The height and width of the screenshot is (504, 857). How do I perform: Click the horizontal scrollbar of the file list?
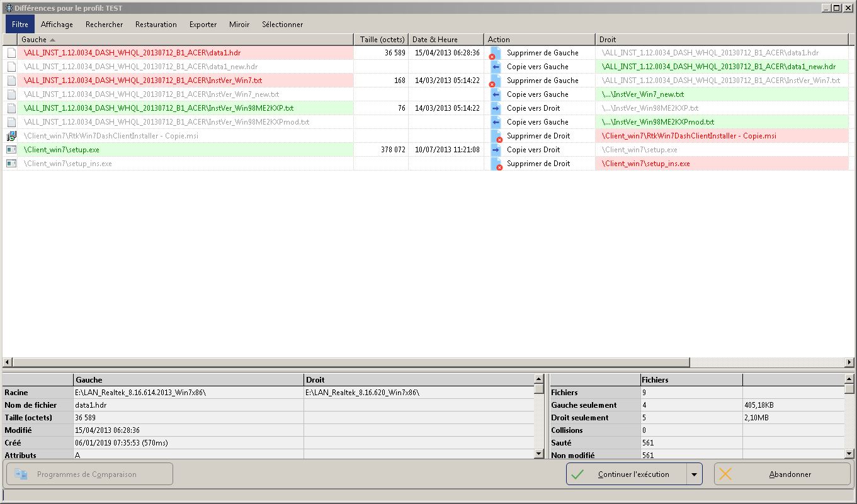click(351, 362)
